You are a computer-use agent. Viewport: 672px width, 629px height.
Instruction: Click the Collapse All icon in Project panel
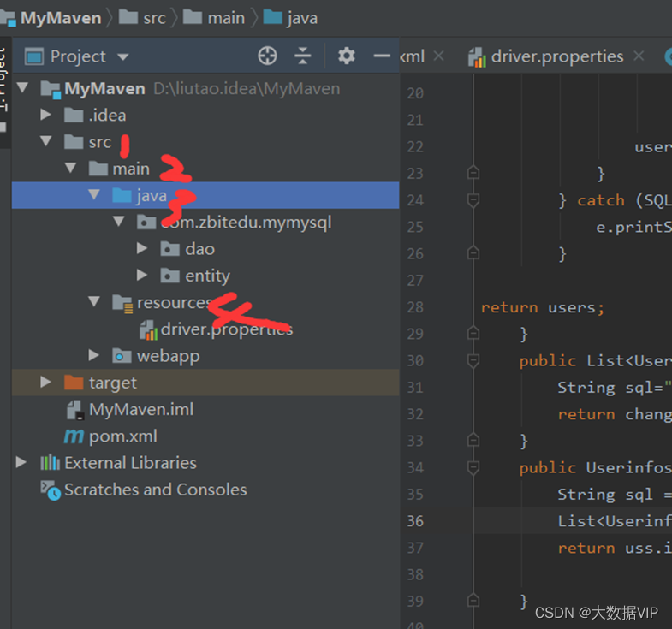pyautogui.click(x=302, y=56)
